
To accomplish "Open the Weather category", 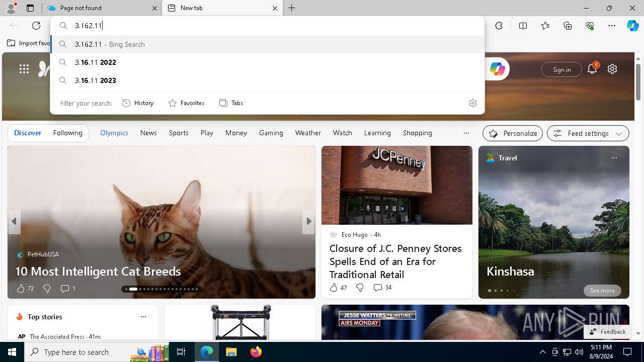I will [308, 133].
